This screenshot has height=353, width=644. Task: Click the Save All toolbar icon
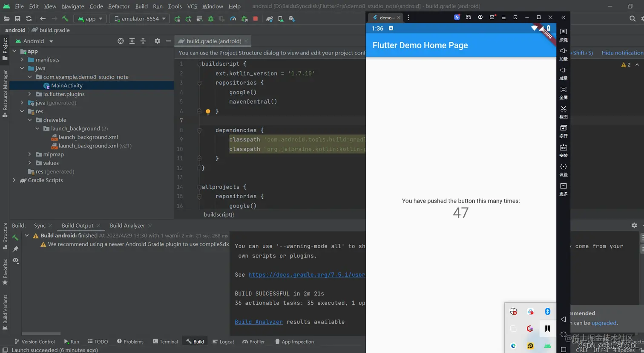tap(17, 19)
